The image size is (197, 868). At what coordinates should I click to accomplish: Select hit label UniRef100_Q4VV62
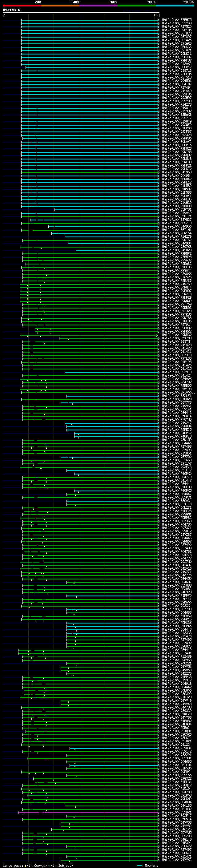[x=177, y=860]
